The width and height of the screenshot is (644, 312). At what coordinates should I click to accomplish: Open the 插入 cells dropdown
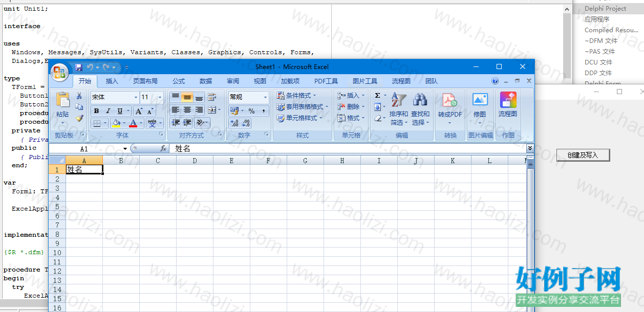(x=352, y=96)
